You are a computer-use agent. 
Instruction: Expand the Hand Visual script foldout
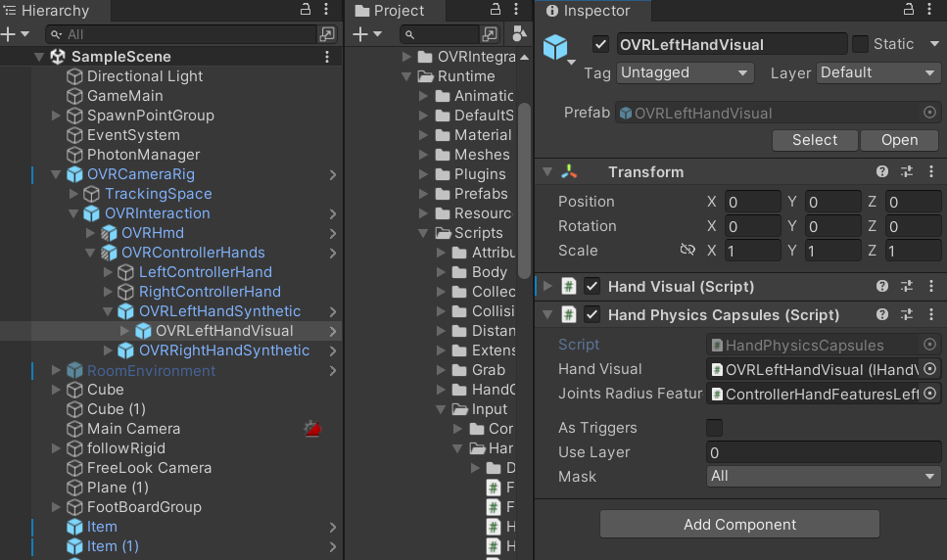tap(547, 286)
